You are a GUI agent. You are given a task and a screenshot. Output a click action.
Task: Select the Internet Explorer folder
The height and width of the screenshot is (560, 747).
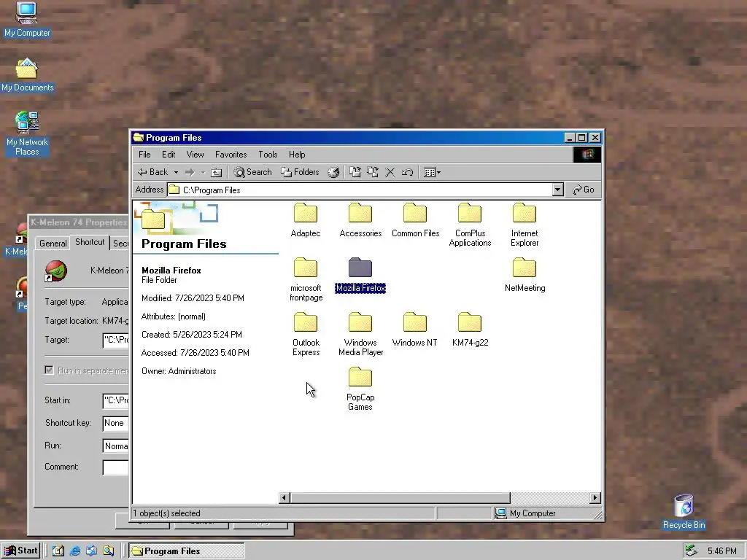pyautogui.click(x=525, y=225)
